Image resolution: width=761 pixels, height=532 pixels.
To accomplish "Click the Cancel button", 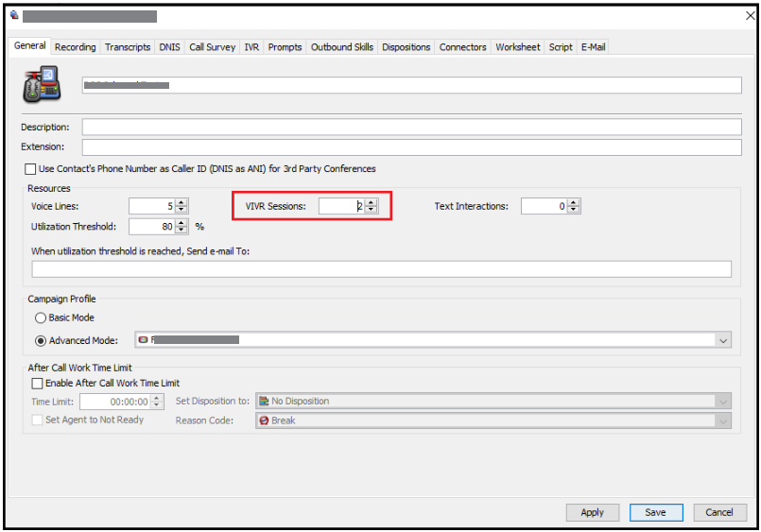I will click(x=719, y=512).
